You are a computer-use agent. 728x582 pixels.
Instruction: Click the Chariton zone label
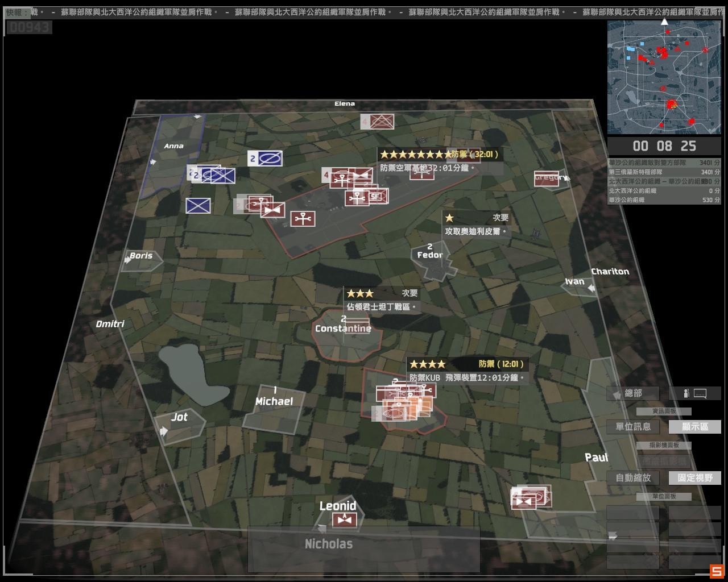610,271
